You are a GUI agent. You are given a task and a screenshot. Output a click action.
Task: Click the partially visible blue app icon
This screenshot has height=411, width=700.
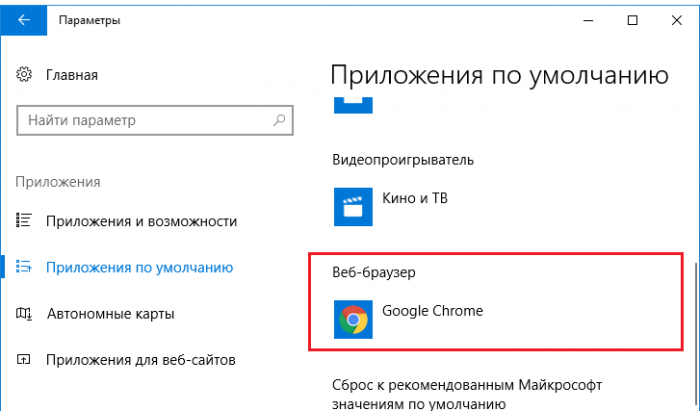(x=353, y=105)
